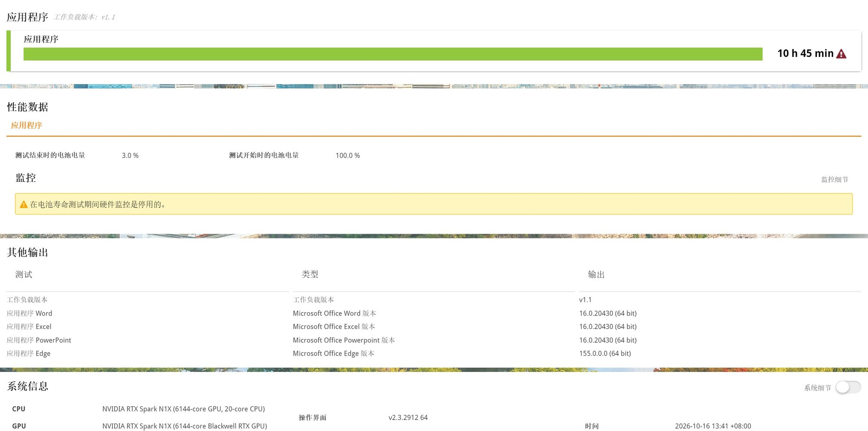The image size is (868, 431).
Task: Click the 10 h 45 min result text
Action: tap(806, 53)
